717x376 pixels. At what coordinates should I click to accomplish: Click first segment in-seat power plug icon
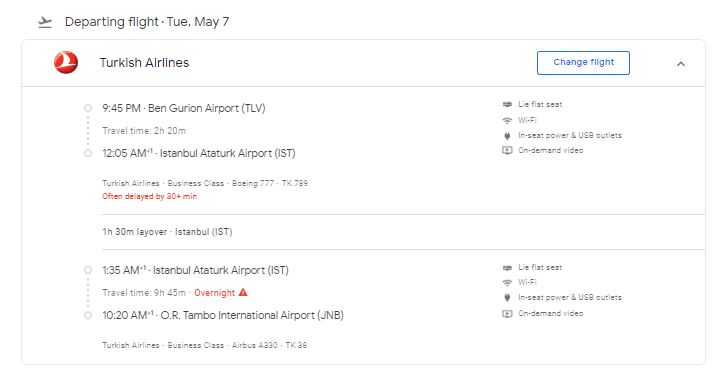pyautogui.click(x=507, y=135)
